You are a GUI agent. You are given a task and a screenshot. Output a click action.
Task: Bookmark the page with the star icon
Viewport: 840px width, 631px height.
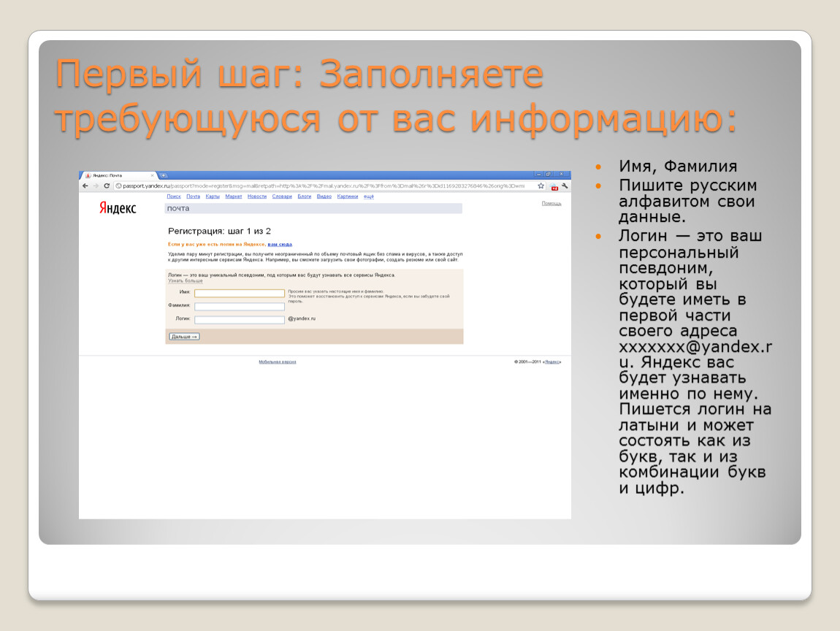[541, 186]
